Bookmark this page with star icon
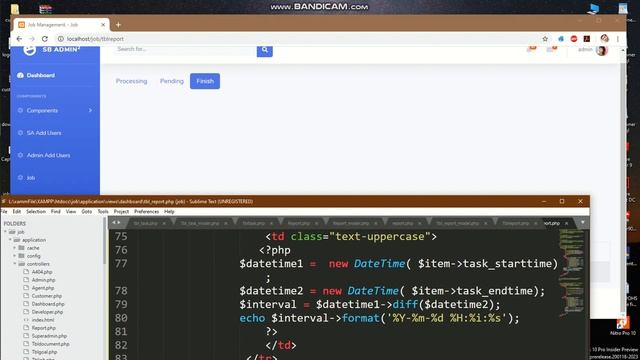This screenshot has height=360, width=640. point(545,39)
